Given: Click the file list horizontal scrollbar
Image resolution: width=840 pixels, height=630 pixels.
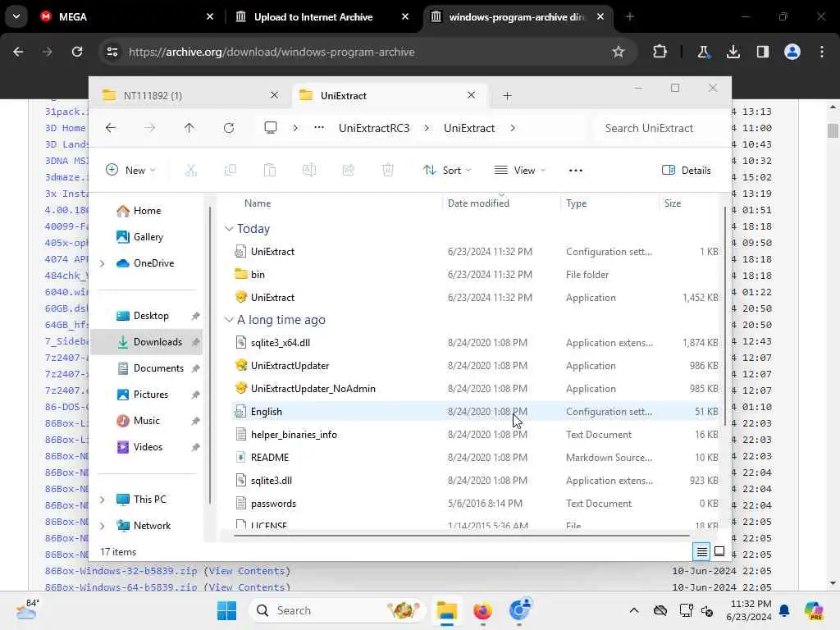Looking at the screenshot, I should [x=462, y=535].
